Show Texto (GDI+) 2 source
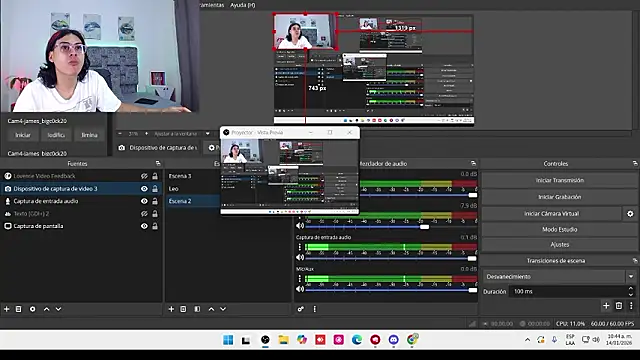640x360 pixels. coord(144,213)
